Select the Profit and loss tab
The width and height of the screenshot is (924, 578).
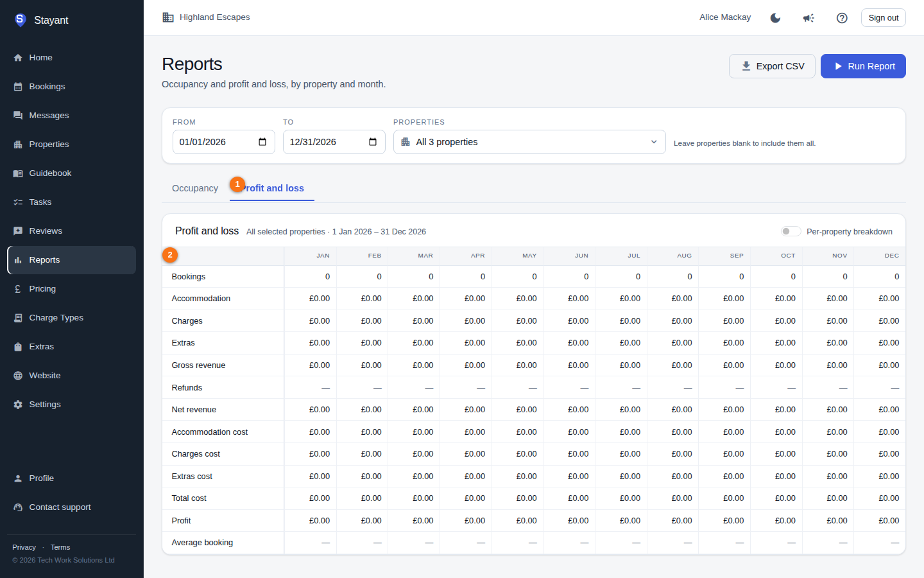click(x=272, y=188)
